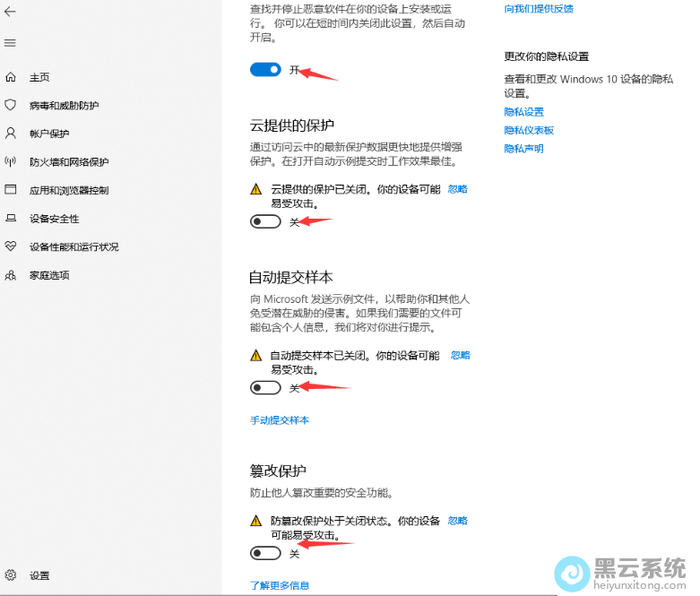Open the hamburger navigation menu icon
700x596 pixels.
tap(11, 43)
